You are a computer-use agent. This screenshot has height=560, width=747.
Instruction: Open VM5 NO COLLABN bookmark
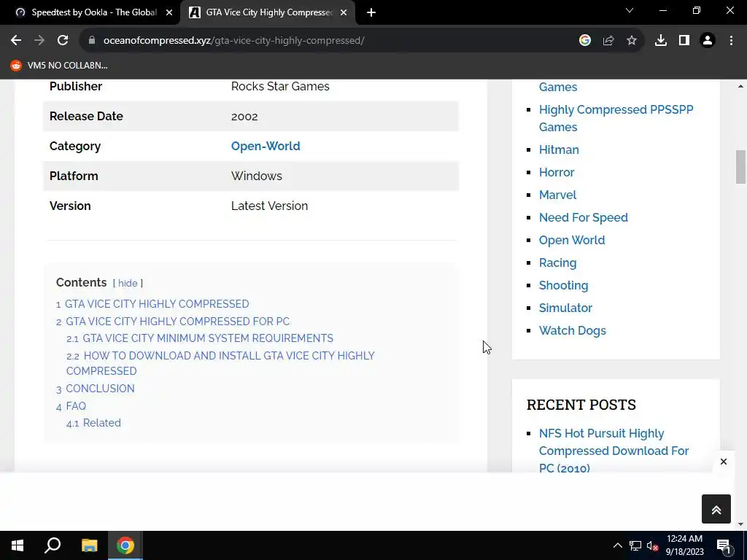click(x=60, y=65)
